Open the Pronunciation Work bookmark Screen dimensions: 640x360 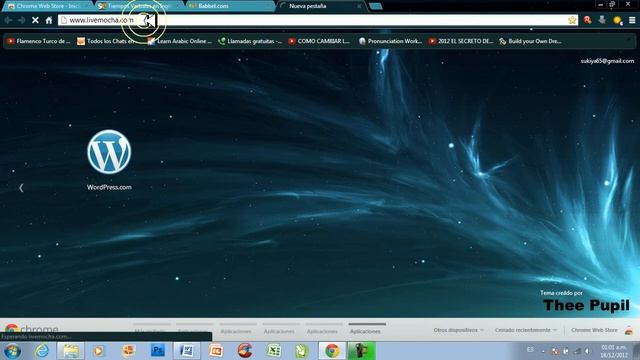[x=390, y=41]
